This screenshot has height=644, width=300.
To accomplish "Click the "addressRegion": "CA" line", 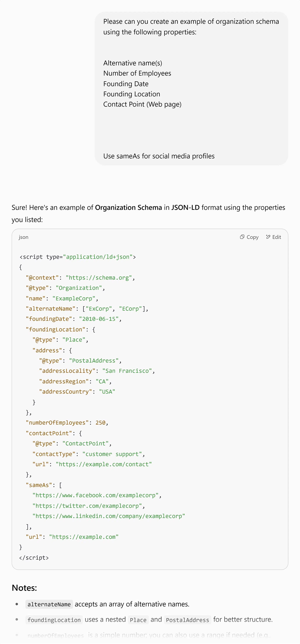I will [x=75, y=382].
